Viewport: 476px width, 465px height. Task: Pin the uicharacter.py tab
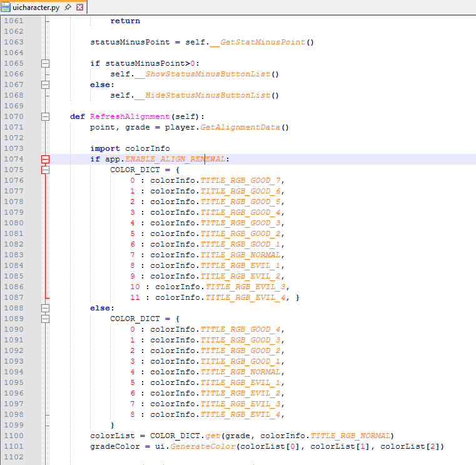[69, 8]
